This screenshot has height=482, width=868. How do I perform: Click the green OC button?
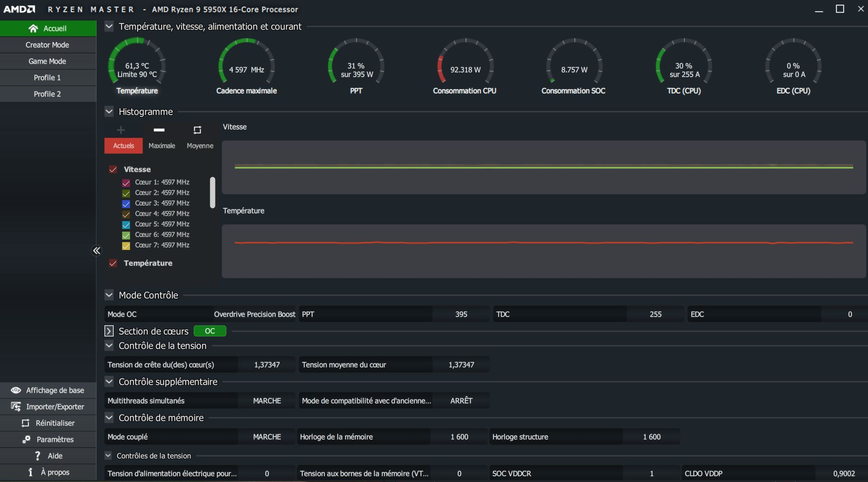210,331
